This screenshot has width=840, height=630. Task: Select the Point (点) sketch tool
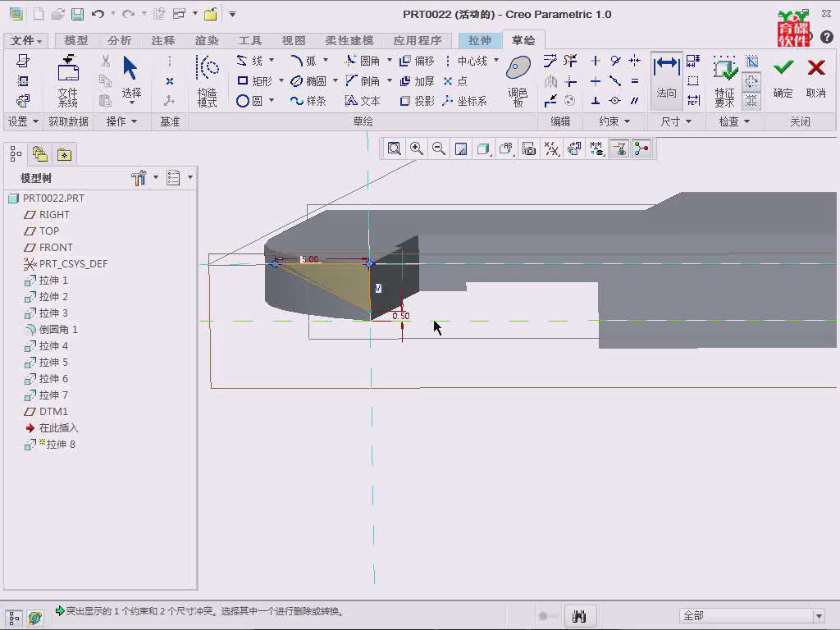click(455, 81)
